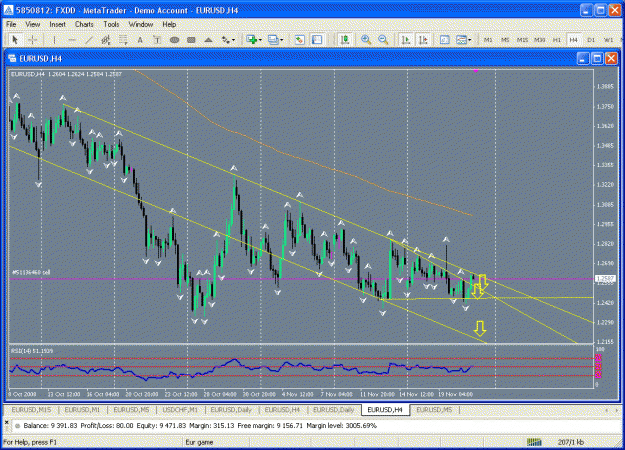Screen dimensions: 625x450
Task: Click the 'Eur game' profile status entry
Action: pyautogui.click(x=199, y=442)
